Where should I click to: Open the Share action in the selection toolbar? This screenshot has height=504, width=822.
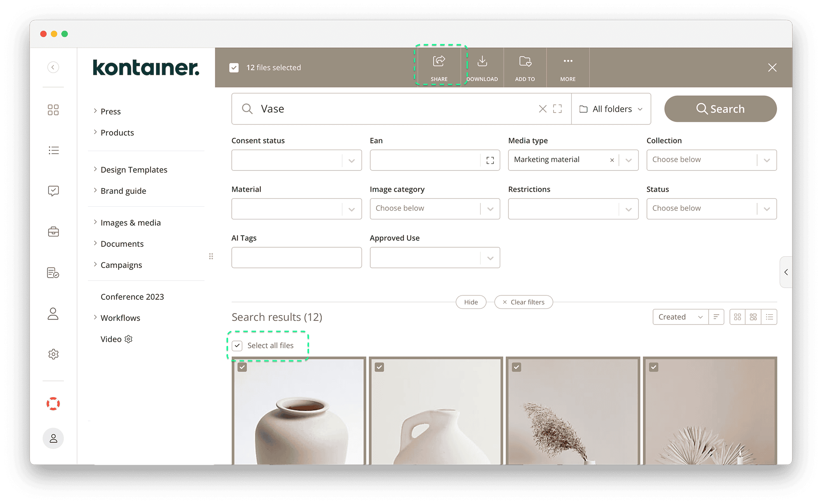[x=439, y=68]
